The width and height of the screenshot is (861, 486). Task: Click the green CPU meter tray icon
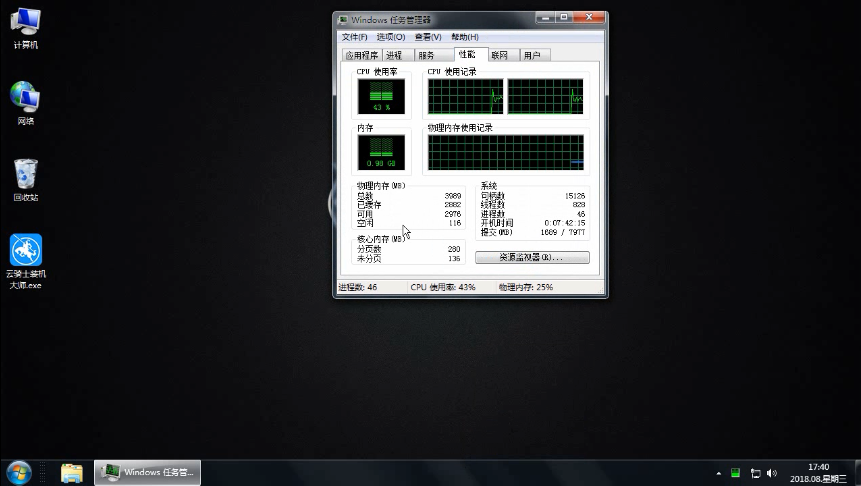(x=735, y=473)
